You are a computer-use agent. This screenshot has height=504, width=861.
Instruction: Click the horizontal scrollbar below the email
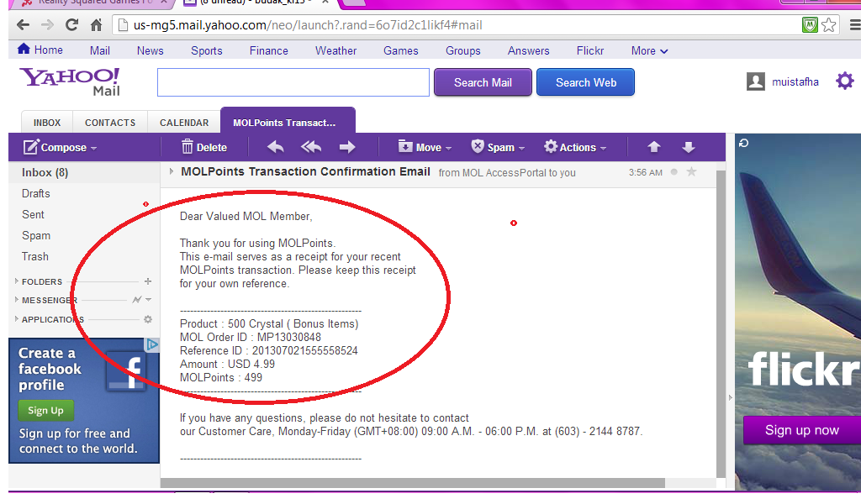412,483
